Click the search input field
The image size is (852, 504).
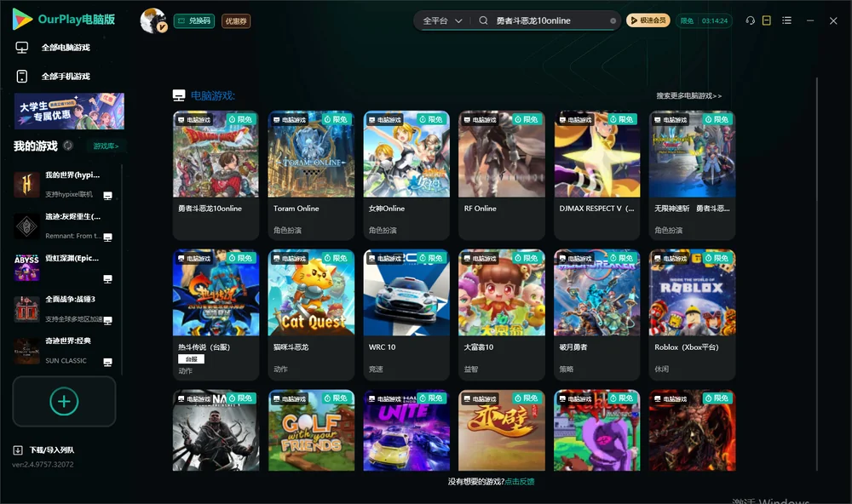pyautogui.click(x=549, y=20)
